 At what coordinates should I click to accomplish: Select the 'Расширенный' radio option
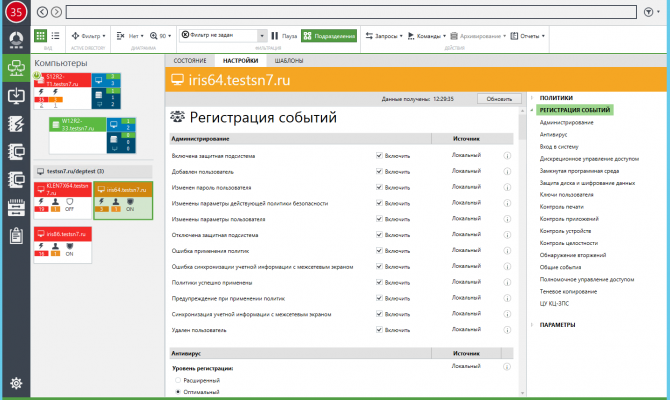point(178,380)
